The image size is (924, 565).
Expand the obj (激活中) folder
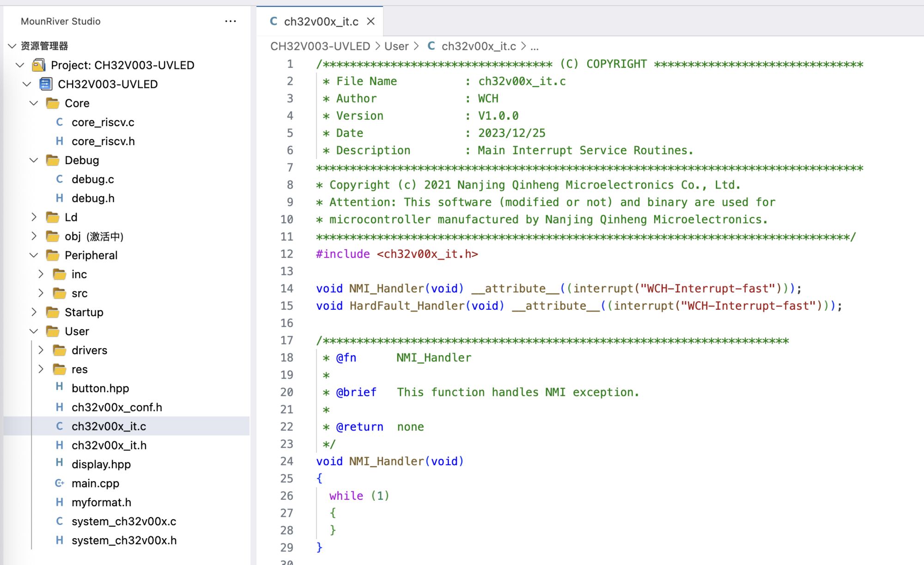pyautogui.click(x=34, y=236)
